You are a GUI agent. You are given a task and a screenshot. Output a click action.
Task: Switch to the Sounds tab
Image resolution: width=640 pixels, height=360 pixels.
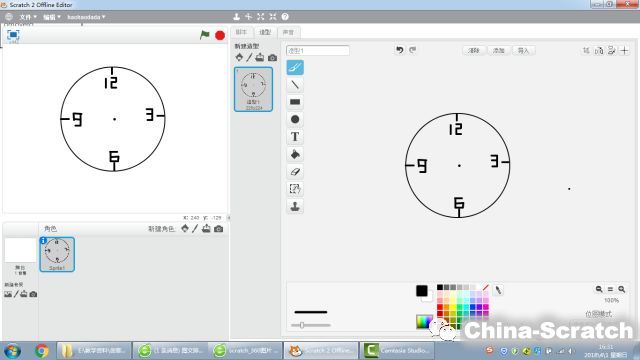click(288, 32)
